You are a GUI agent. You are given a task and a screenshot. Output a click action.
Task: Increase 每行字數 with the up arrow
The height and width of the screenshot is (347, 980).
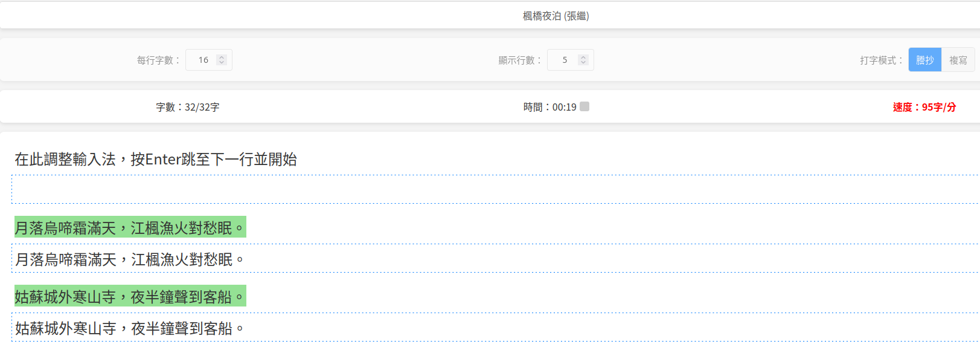[222, 57]
